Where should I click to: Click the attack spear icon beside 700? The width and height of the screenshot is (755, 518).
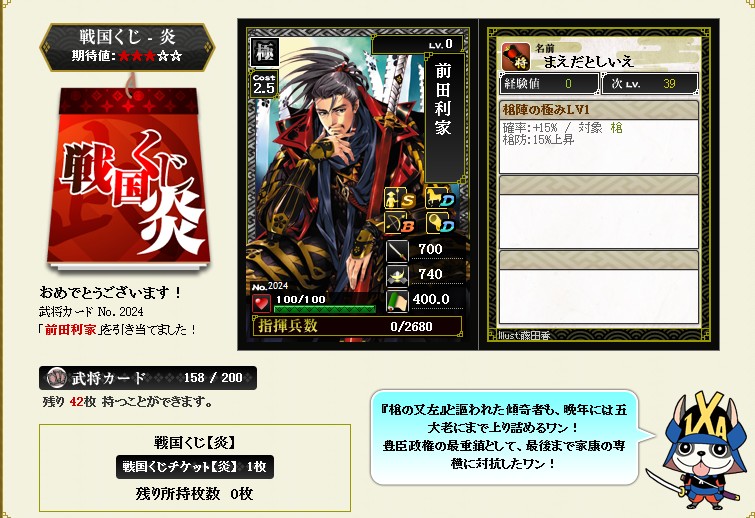tap(397, 251)
